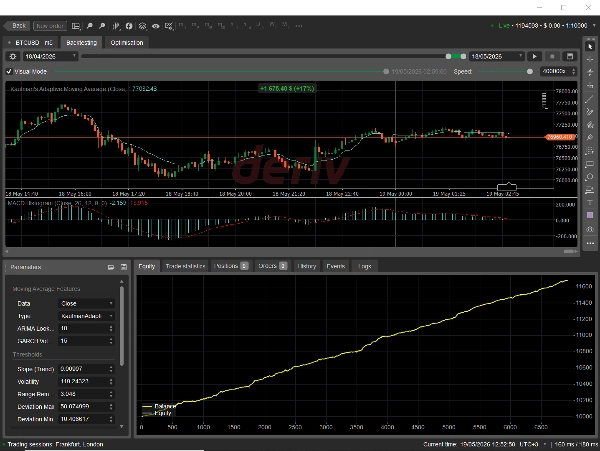Select the equidistant channel tool
Screen dimensions: 600x451
tap(590, 125)
